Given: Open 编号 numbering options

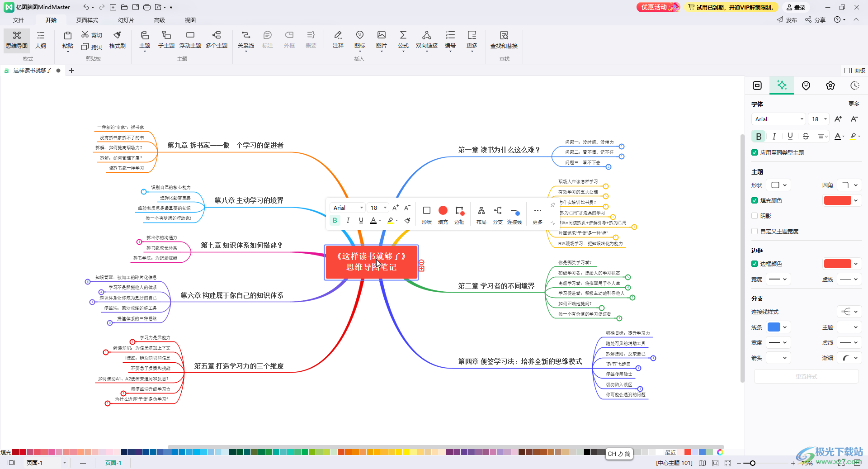Looking at the screenshot, I should point(450,40).
